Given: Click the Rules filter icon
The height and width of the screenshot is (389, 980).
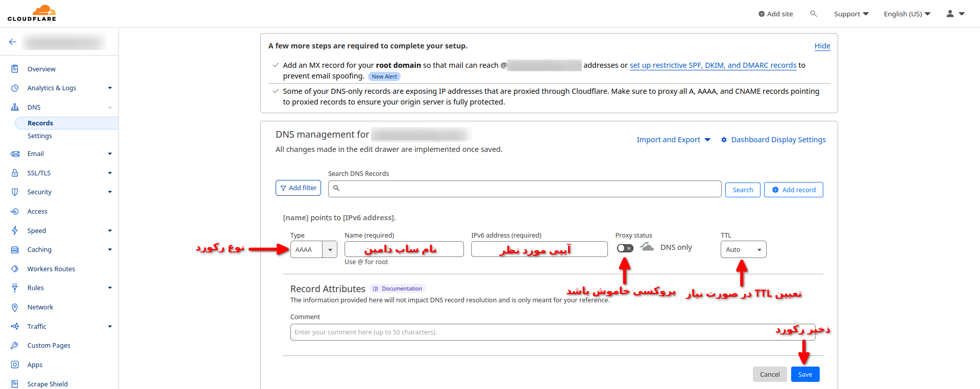Looking at the screenshot, I should pos(15,288).
